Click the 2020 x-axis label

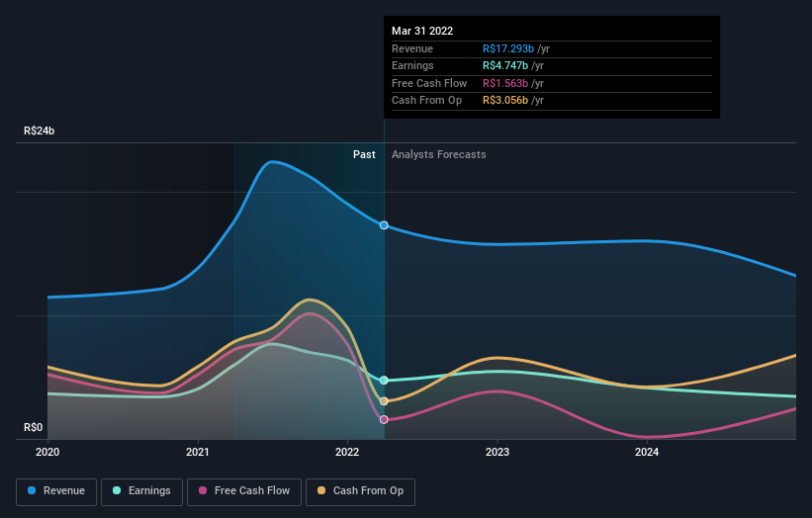coord(47,453)
